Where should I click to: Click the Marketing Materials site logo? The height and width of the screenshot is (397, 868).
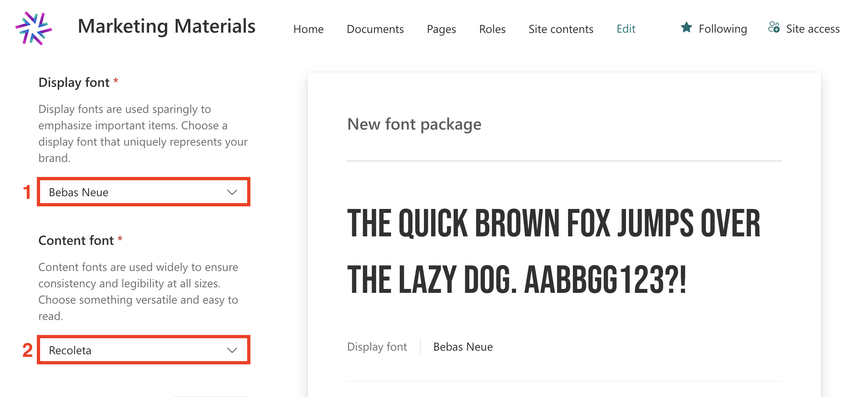coord(33,28)
